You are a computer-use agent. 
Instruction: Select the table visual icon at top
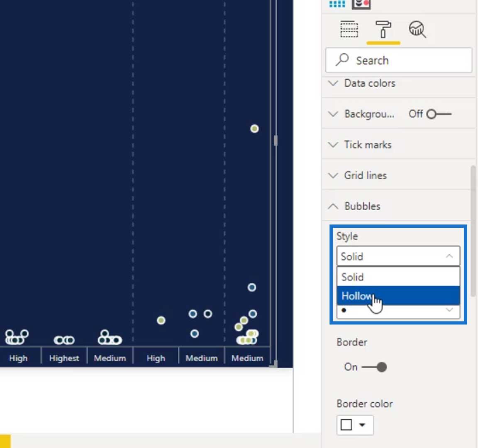tap(337, 4)
